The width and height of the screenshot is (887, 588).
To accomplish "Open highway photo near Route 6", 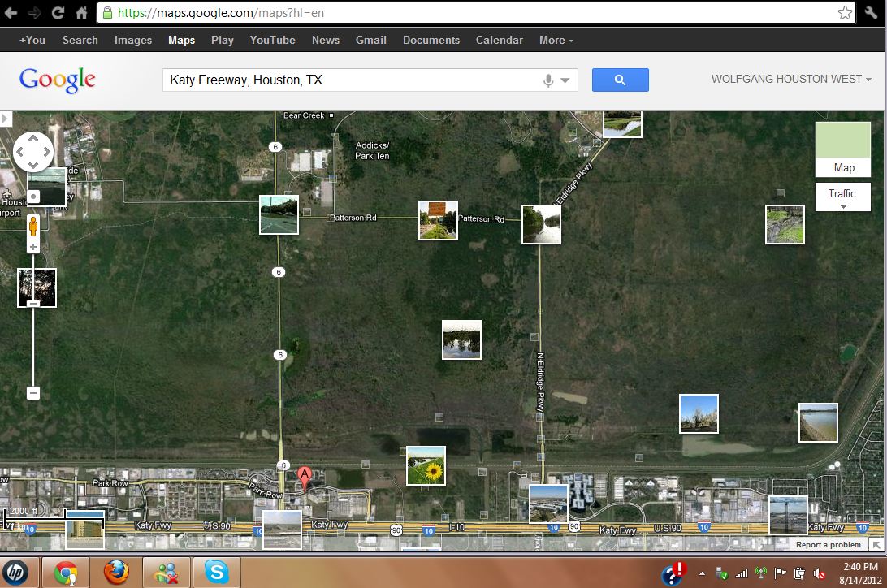I will coord(279,215).
